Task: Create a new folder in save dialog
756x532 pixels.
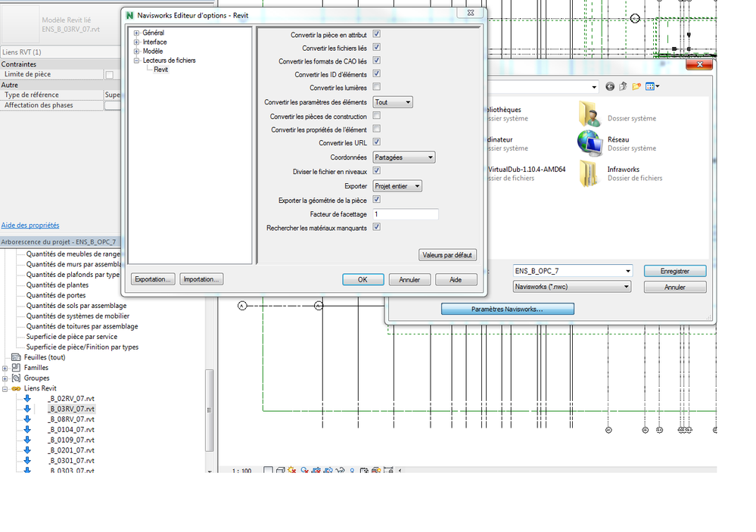Action: point(636,86)
